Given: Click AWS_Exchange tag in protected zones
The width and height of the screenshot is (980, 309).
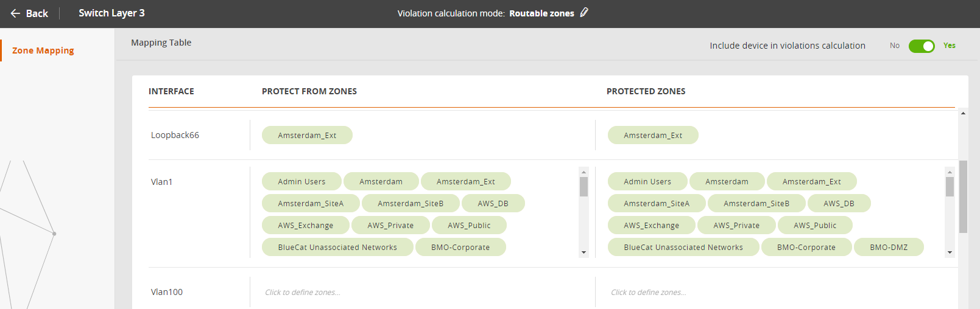Looking at the screenshot, I should click(x=651, y=225).
